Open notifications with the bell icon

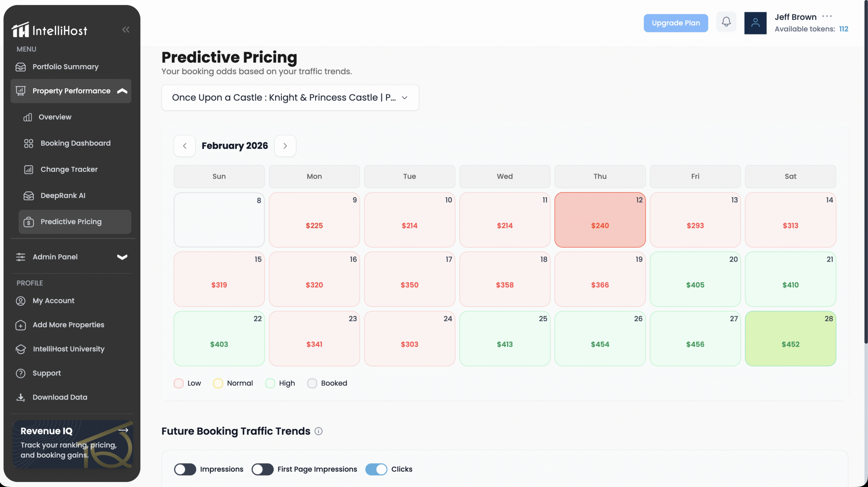click(726, 22)
